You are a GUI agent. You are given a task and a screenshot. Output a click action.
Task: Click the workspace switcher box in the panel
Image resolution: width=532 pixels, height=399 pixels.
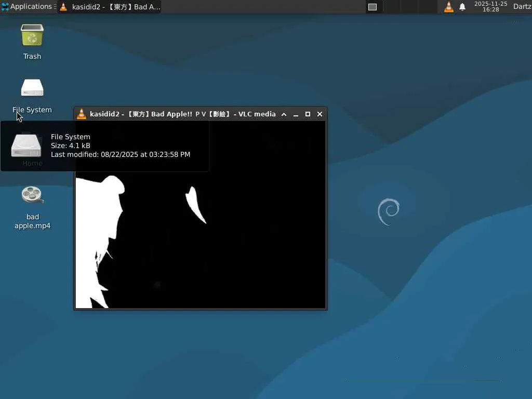click(x=373, y=7)
